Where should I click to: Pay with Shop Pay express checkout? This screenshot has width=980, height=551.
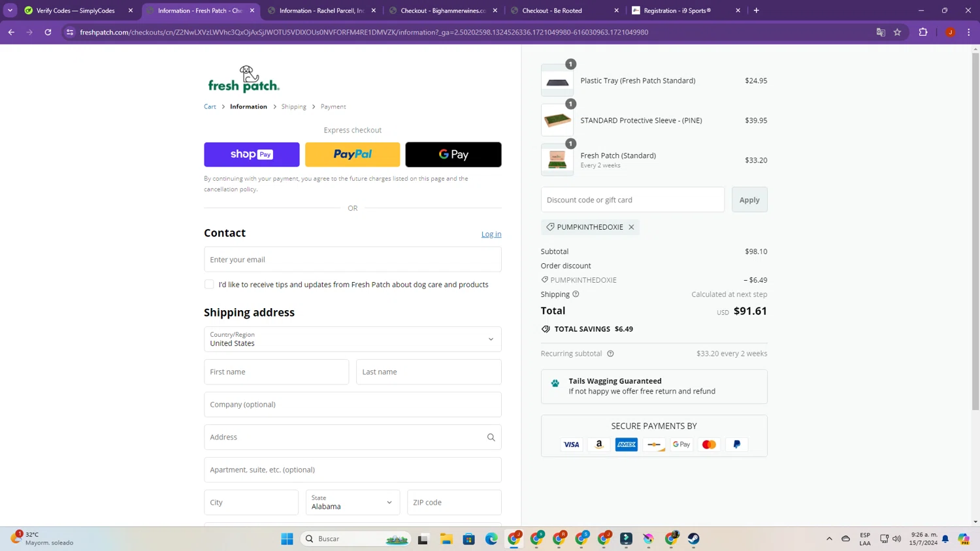click(252, 155)
